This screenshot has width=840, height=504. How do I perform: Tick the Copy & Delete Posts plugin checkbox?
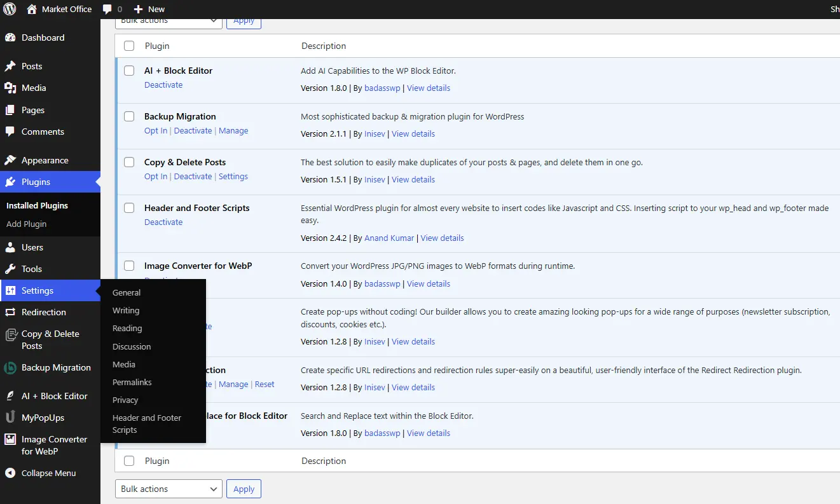click(129, 162)
